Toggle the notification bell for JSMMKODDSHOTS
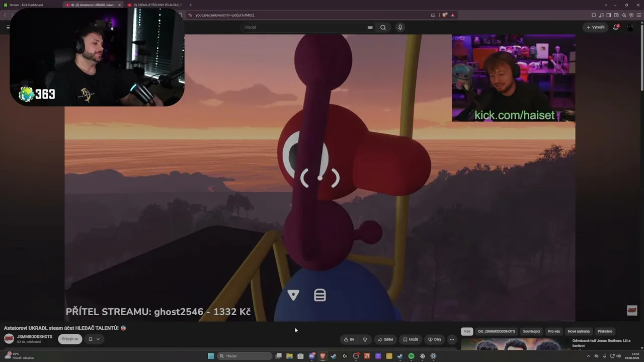644x362 pixels. tap(91, 339)
